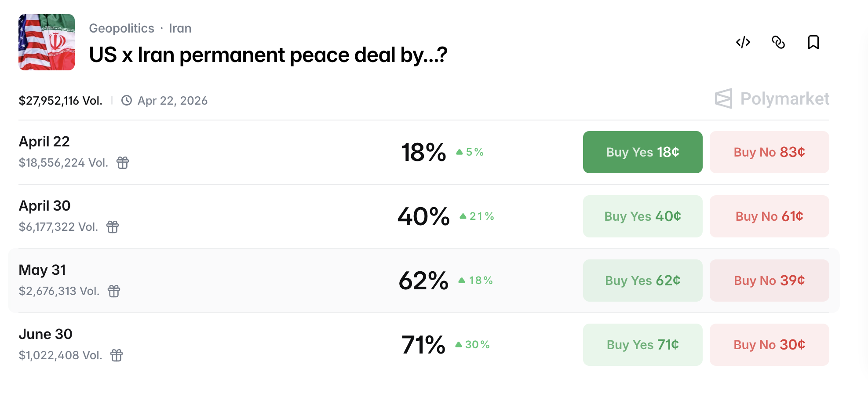The width and height of the screenshot is (868, 401).
Task: Buy Yes at 40¢ for April 30
Action: click(642, 216)
